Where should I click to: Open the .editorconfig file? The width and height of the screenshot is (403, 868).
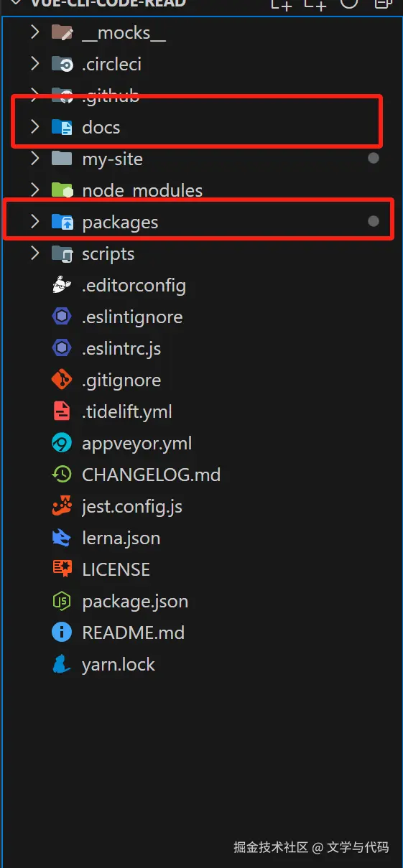point(134,286)
